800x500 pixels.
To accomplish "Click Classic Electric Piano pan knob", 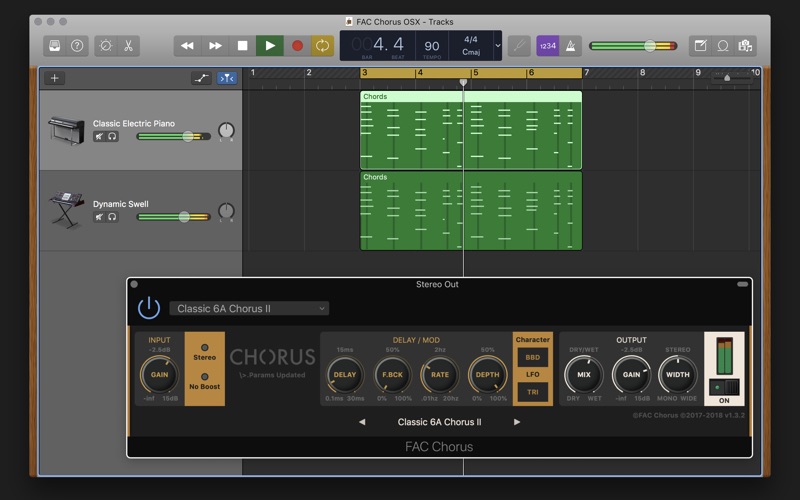I will [226, 131].
